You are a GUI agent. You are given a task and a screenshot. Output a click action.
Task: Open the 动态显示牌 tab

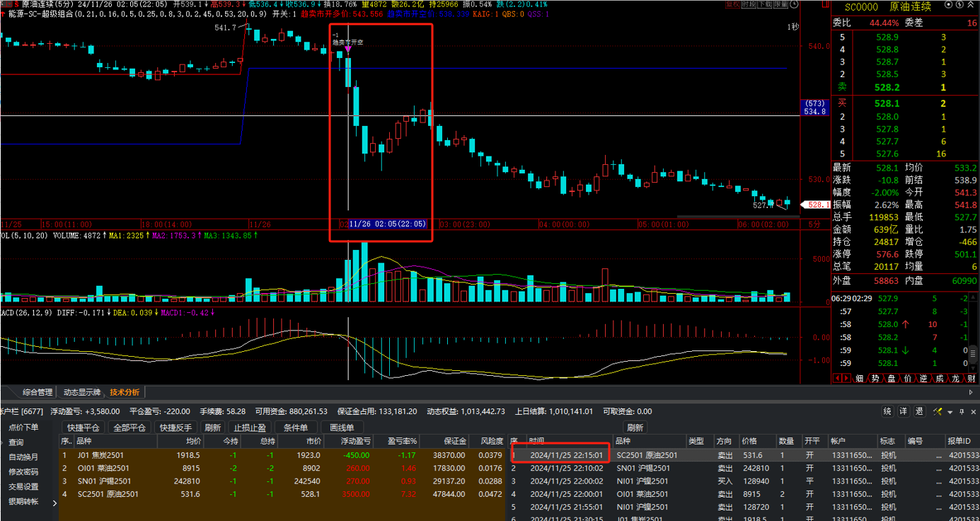[81, 392]
